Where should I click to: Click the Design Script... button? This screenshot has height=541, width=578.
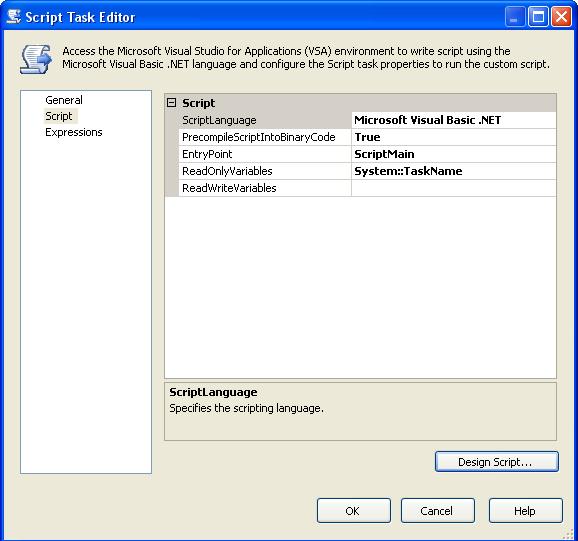click(497, 461)
